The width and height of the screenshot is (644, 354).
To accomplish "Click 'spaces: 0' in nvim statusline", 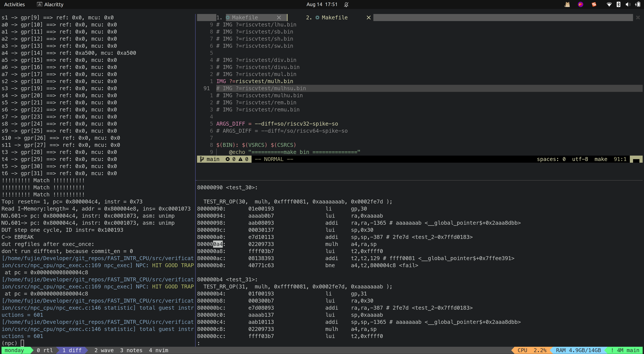I will [551, 159].
